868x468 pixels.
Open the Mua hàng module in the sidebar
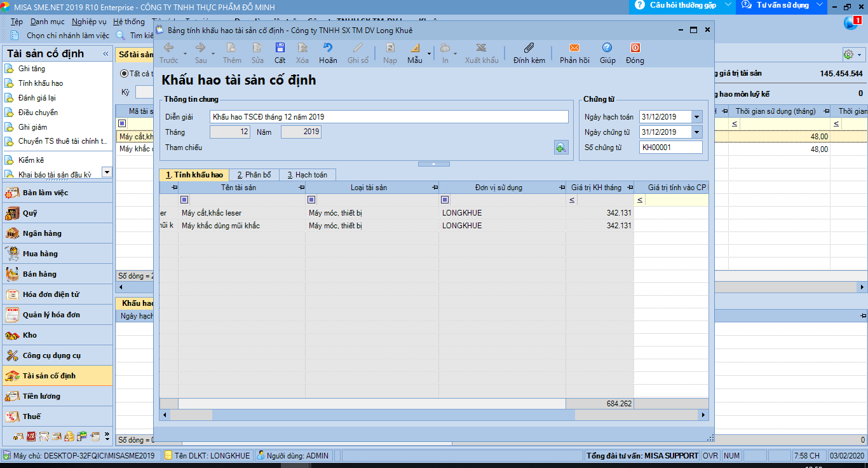tap(57, 254)
